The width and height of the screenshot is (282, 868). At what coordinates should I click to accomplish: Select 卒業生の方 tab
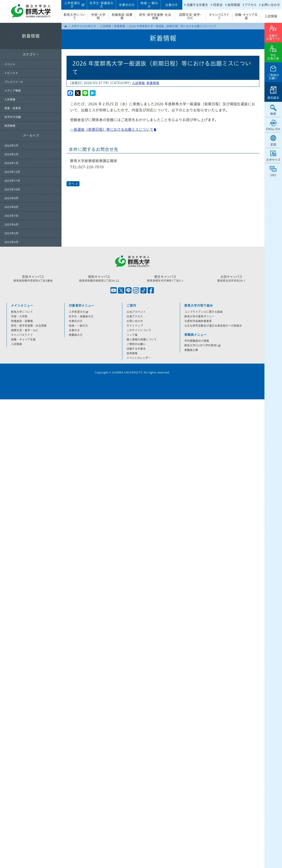(x=127, y=5)
